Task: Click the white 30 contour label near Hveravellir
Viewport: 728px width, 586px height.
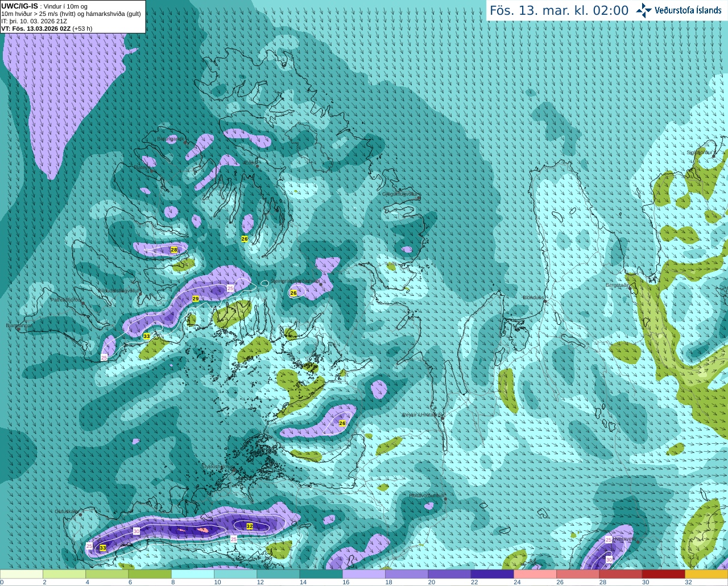Action: tap(609, 560)
